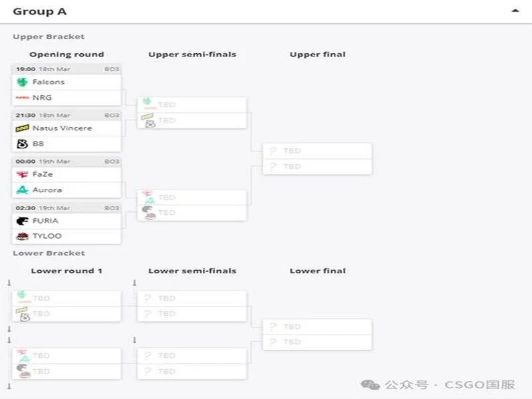Screen dimensions: 532x399
Task: Click the Falcons team logo
Action: point(22,82)
